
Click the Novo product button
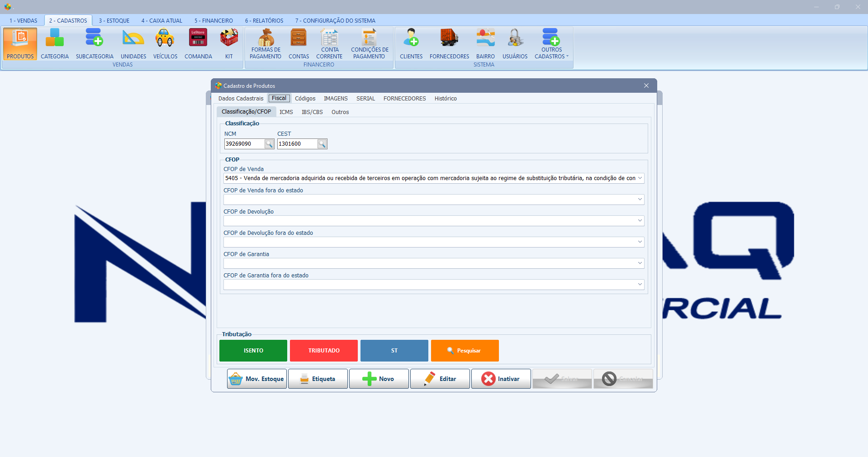coord(379,379)
